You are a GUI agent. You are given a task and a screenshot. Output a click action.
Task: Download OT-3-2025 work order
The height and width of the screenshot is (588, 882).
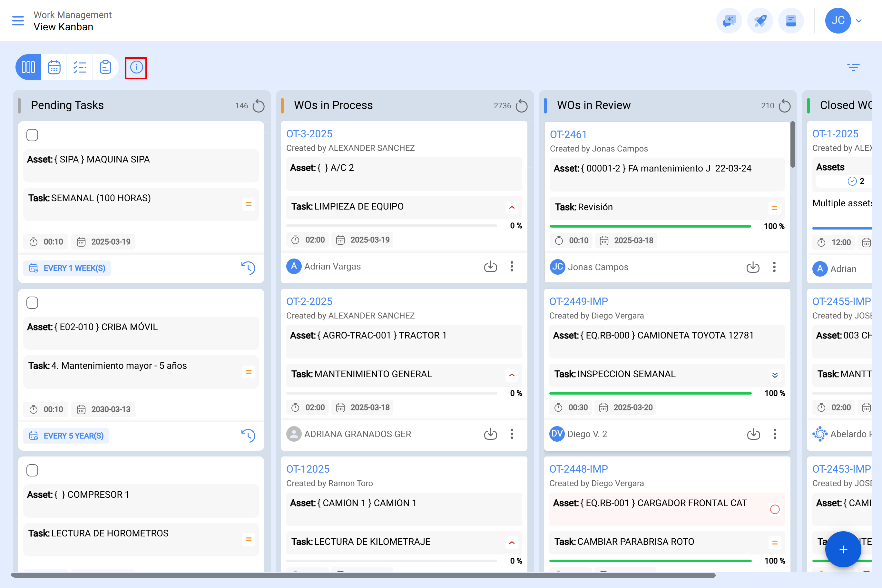[x=491, y=267]
